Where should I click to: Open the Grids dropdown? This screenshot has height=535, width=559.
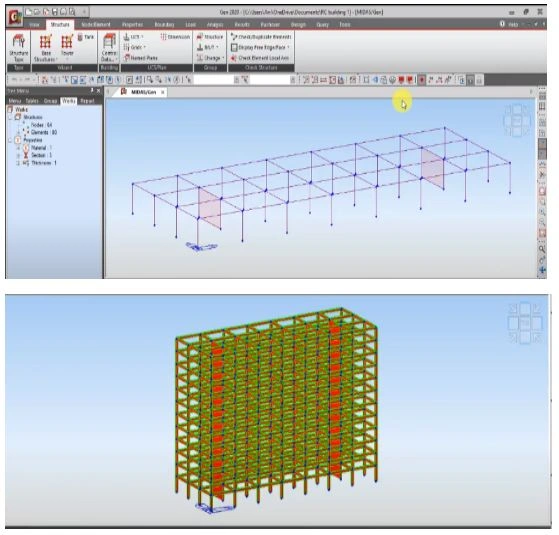[x=134, y=47]
